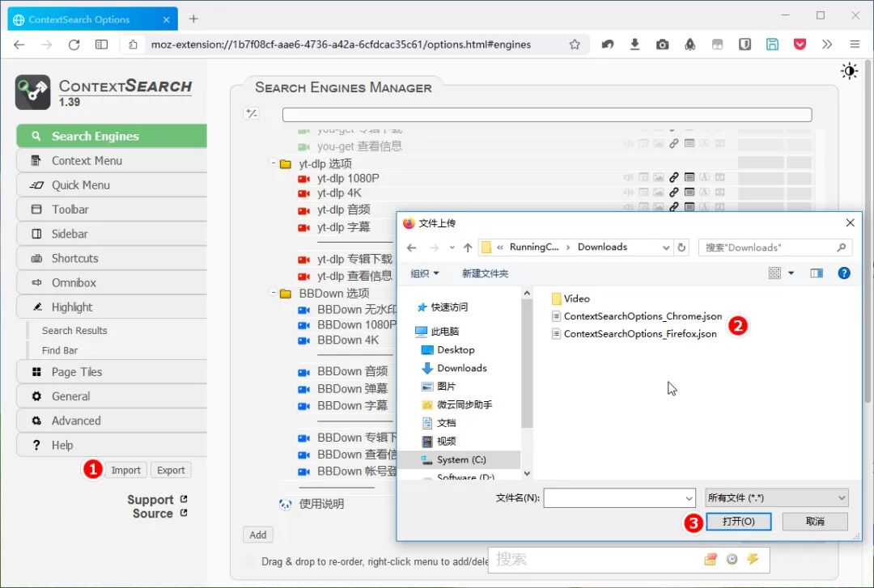Select ContextSearchOptions_Firefox.json file

(x=634, y=334)
